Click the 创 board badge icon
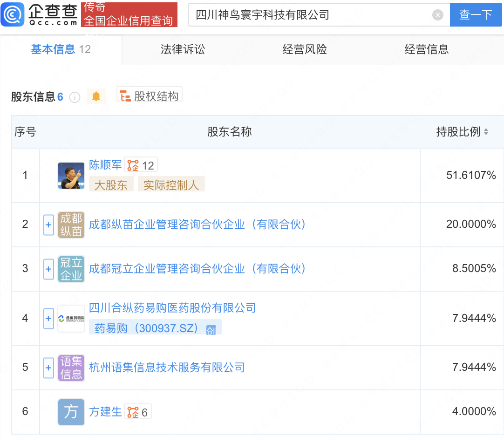The image size is (504, 436). click(211, 330)
